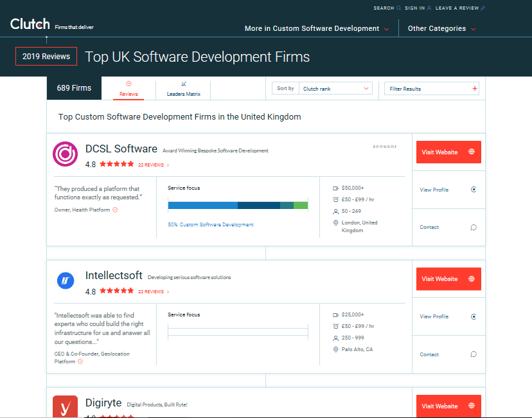Expand More in Custom Software Development menu
532x418 pixels.
click(317, 29)
